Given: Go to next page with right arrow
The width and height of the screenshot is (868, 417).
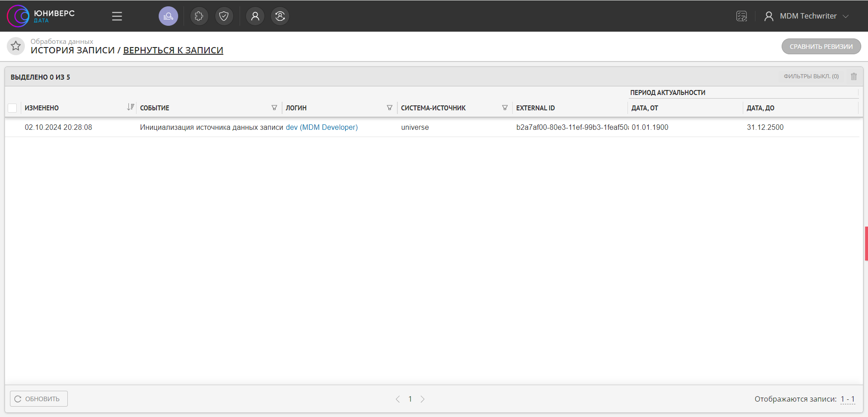Looking at the screenshot, I should 422,399.
